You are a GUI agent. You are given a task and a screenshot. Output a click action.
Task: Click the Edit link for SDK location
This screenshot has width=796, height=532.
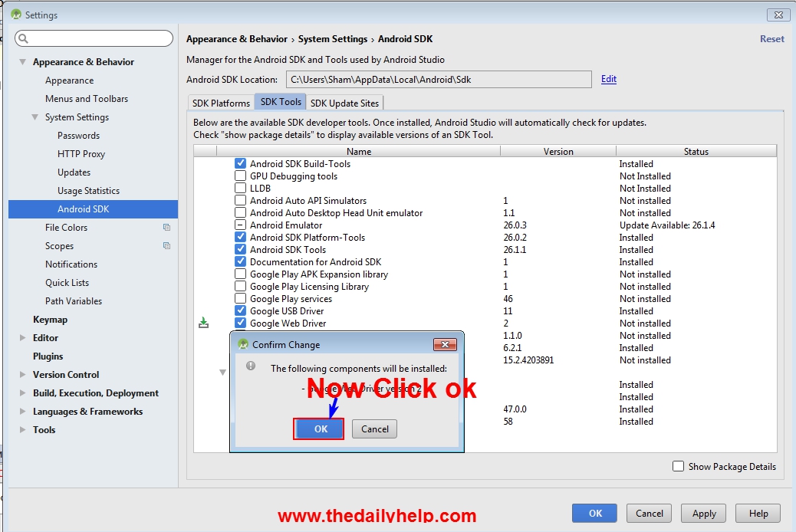pos(609,79)
